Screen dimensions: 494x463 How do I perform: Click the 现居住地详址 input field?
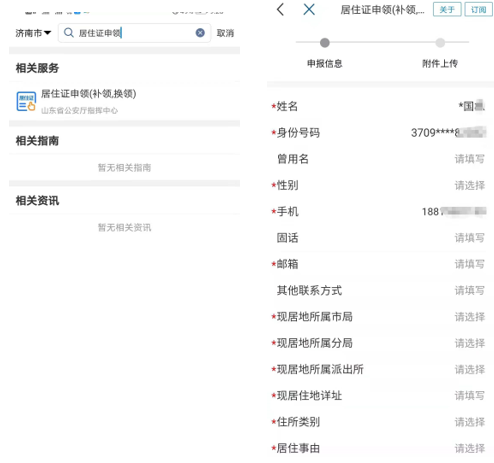point(379,396)
